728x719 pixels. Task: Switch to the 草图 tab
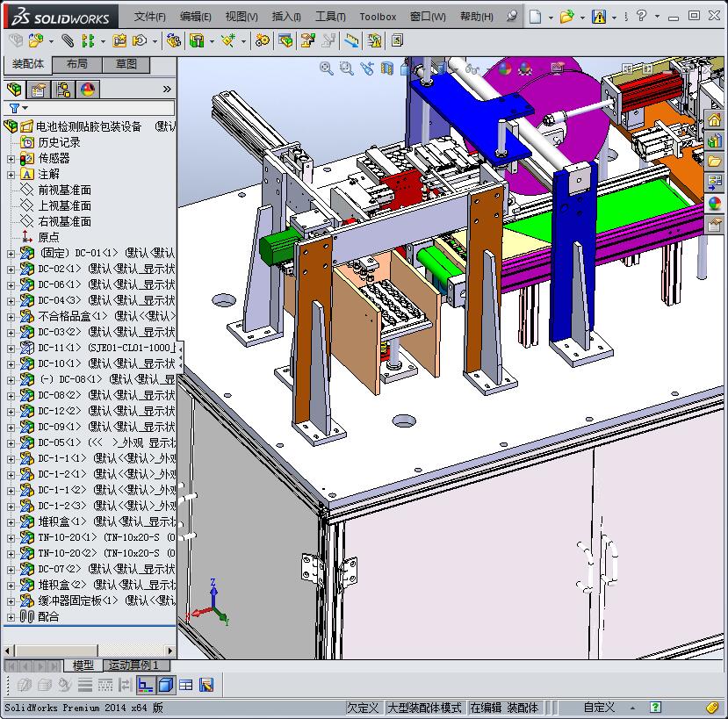tap(126, 64)
